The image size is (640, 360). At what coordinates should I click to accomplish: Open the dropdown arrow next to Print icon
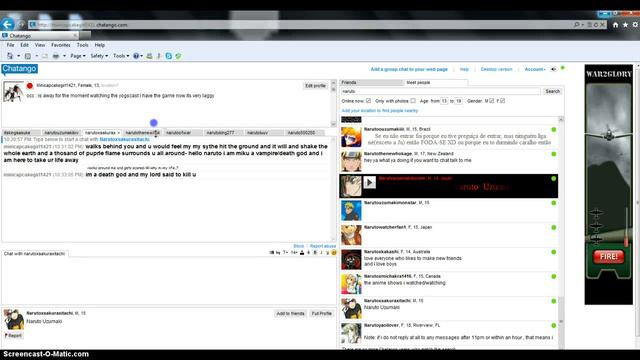[x=64, y=56]
